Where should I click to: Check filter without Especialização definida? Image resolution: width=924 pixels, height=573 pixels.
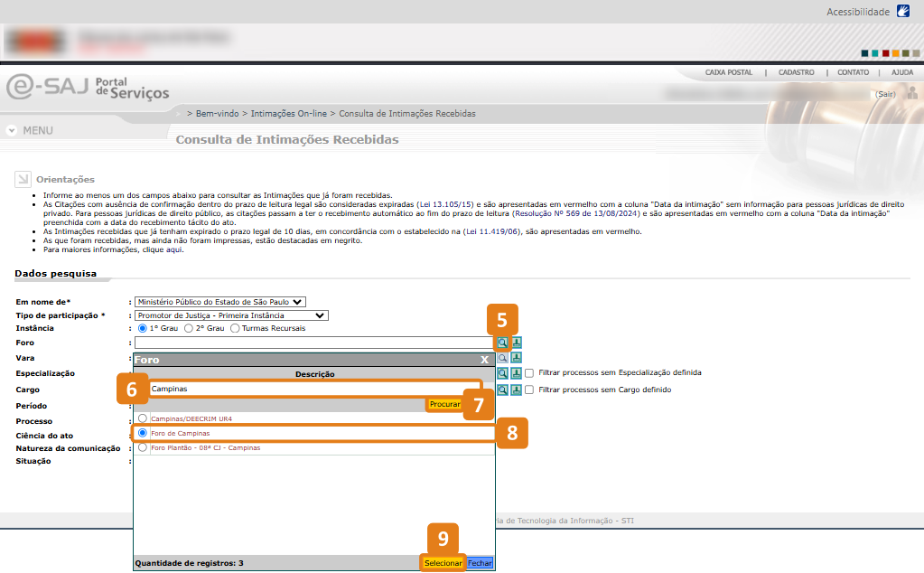[530, 373]
